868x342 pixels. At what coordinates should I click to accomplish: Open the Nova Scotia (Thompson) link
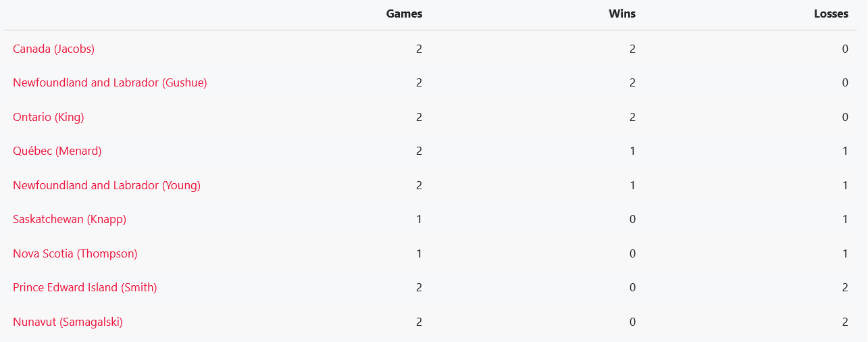coord(75,253)
